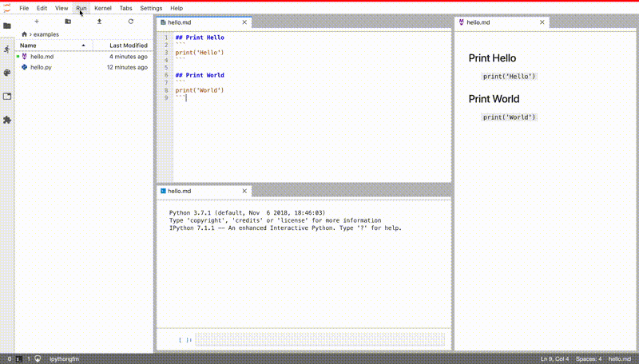The height and width of the screenshot is (364, 639).
Task: Click the Print World heading in preview
Action: coord(494,99)
